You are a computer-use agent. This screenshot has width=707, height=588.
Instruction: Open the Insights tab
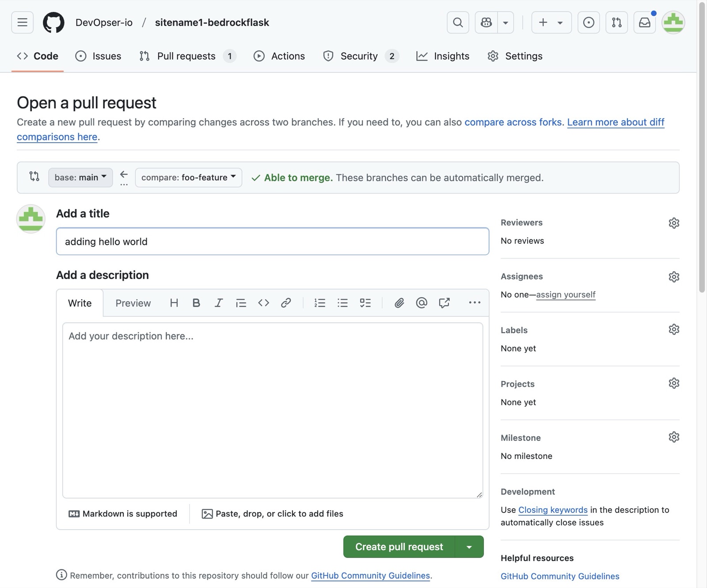pyautogui.click(x=443, y=56)
